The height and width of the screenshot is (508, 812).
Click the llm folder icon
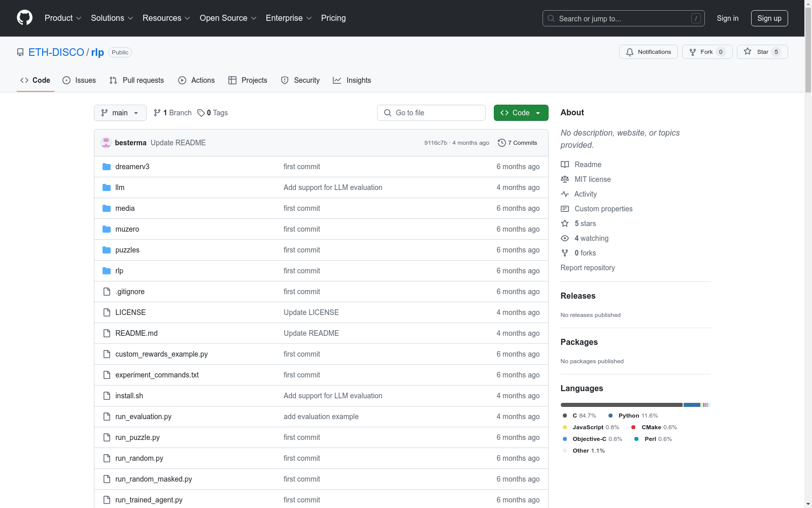click(107, 187)
